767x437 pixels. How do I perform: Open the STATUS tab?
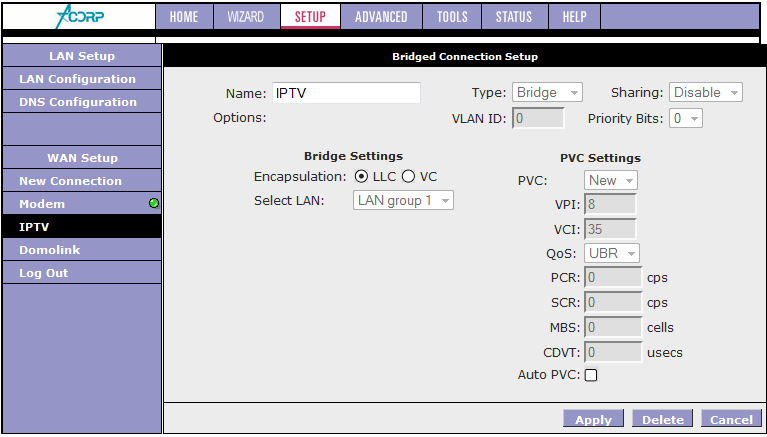click(514, 17)
